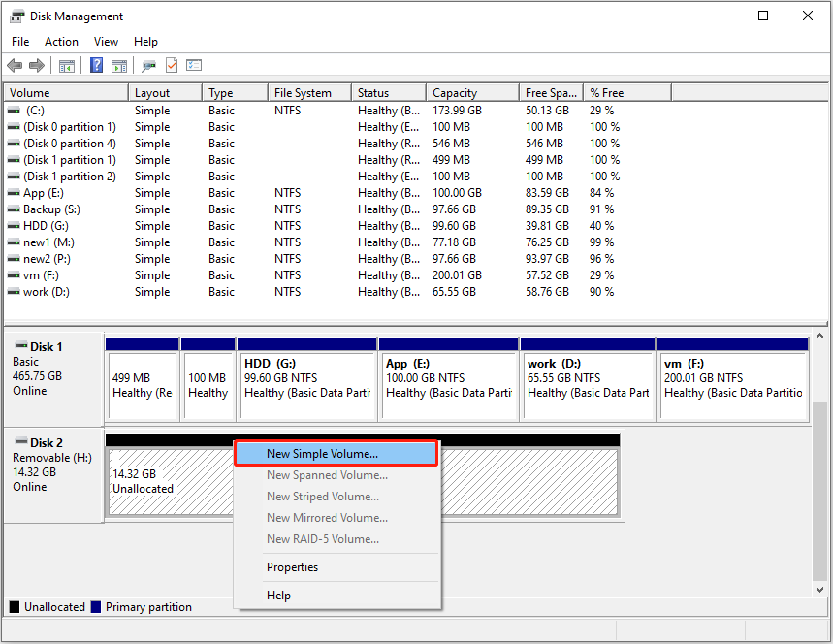Viewport: 833px width, 644px height.
Task: Click the Disk Management properties toolbar icon
Action: 147,65
